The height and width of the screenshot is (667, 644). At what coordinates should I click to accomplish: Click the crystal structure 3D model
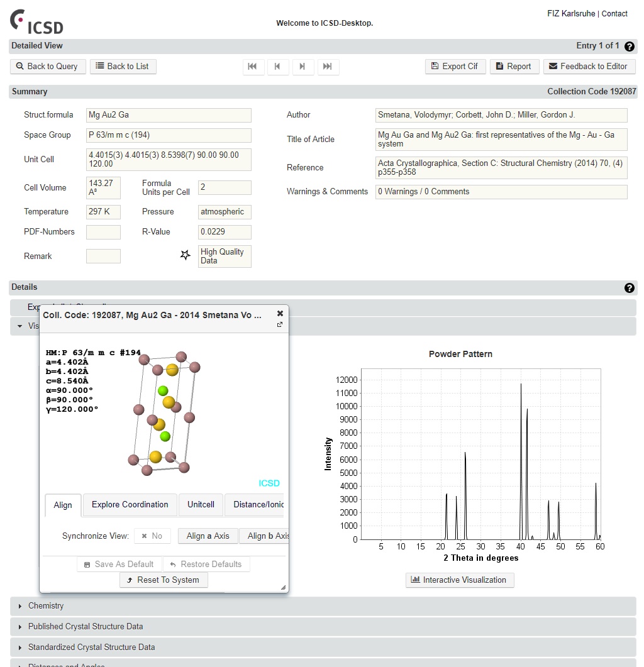click(164, 413)
